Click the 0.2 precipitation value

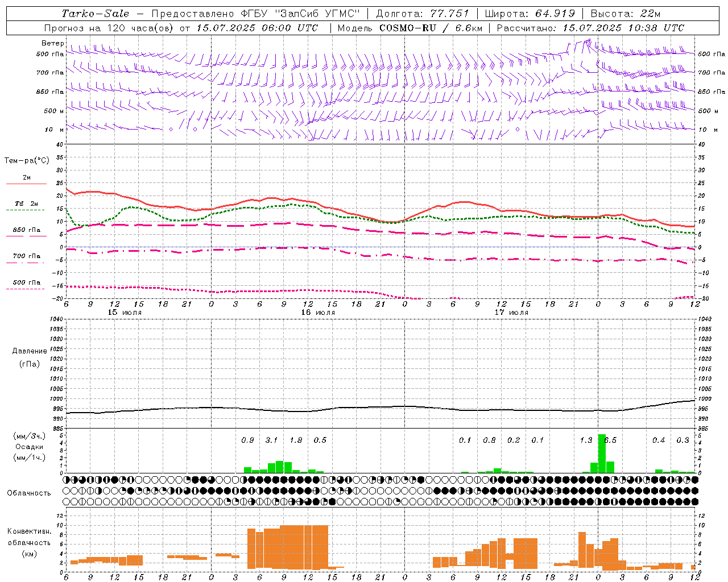point(514,440)
